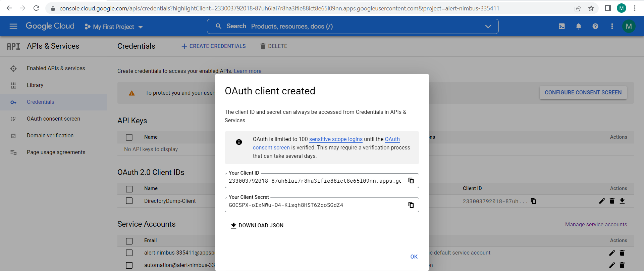Open notifications bell

[x=579, y=26]
